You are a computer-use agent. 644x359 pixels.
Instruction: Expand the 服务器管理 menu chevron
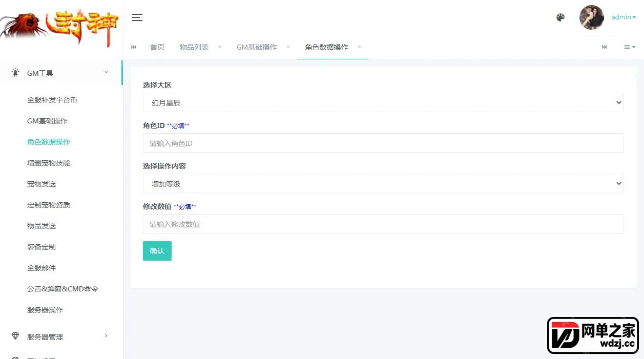tap(107, 336)
